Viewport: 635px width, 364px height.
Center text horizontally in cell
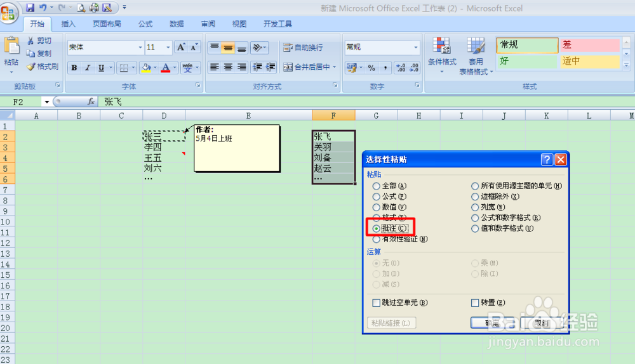[x=228, y=67]
